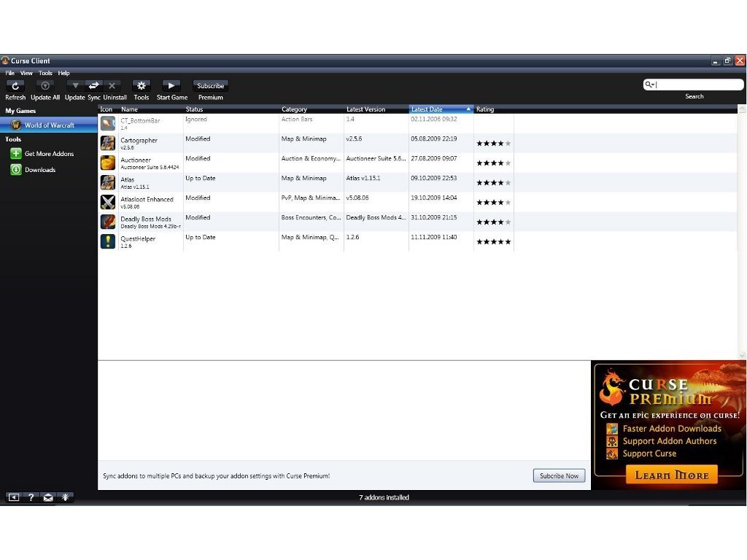This screenshot has height=560, width=747.
Task: Open Get More Addons
Action: pyautogui.click(x=49, y=154)
